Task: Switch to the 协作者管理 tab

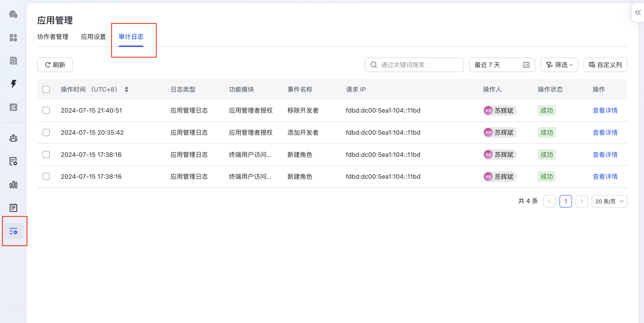Action: click(x=53, y=37)
